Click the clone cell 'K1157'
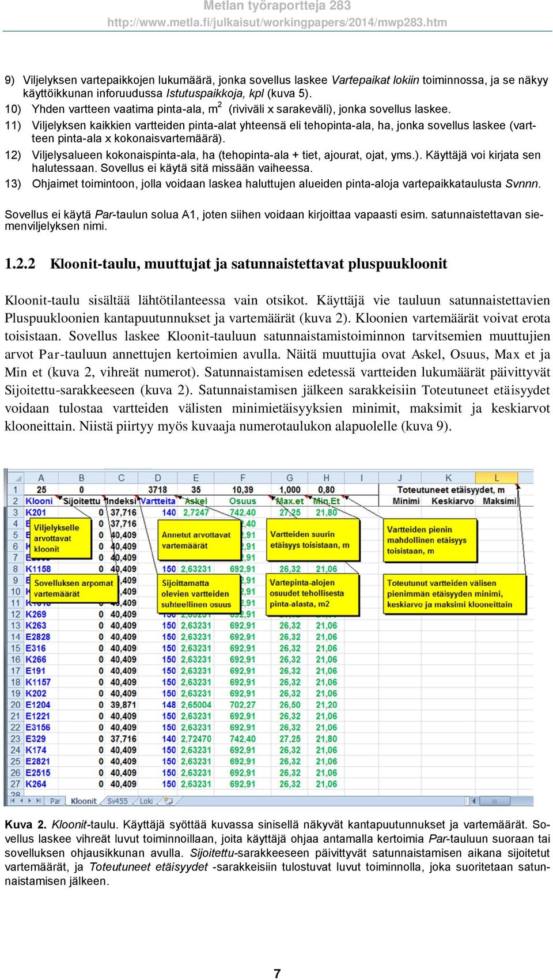 click(41, 682)
